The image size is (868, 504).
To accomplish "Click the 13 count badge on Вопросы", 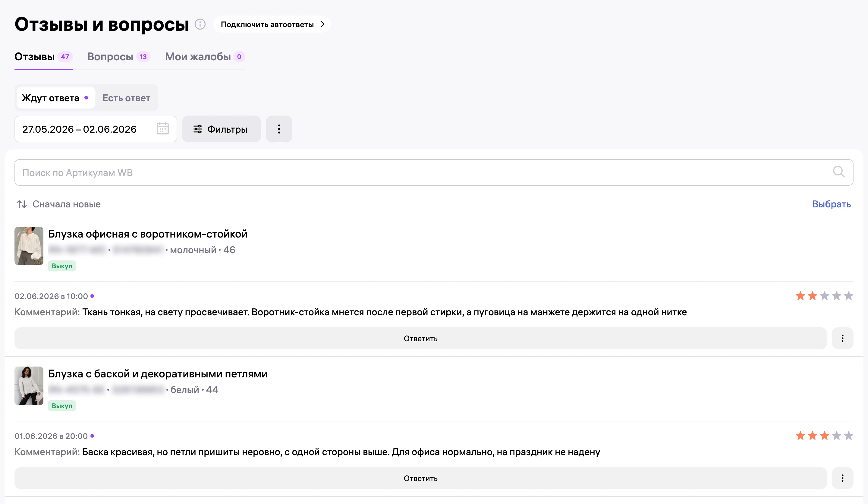I will (x=143, y=56).
